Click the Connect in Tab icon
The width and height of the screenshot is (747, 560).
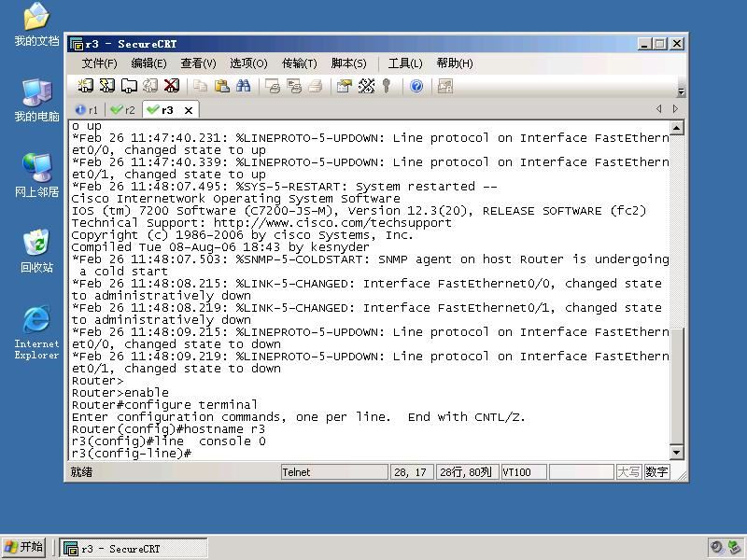click(x=129, y=86)
